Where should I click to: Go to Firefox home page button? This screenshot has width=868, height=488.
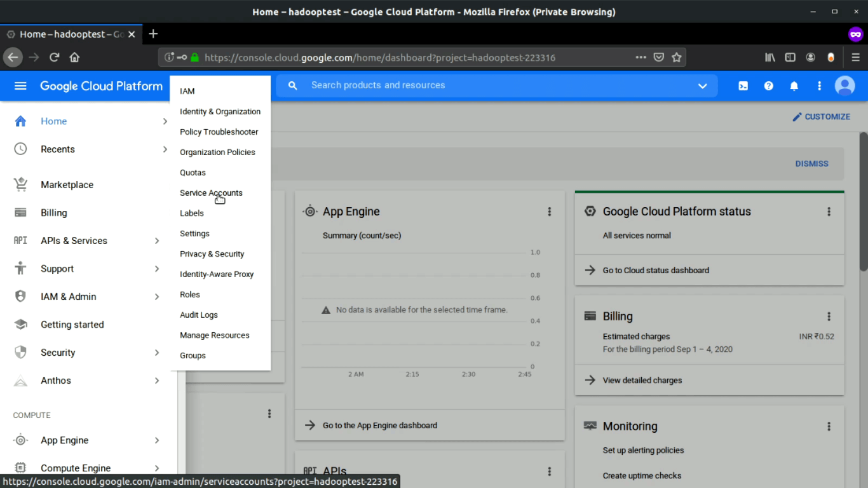(x=74, y=57)
